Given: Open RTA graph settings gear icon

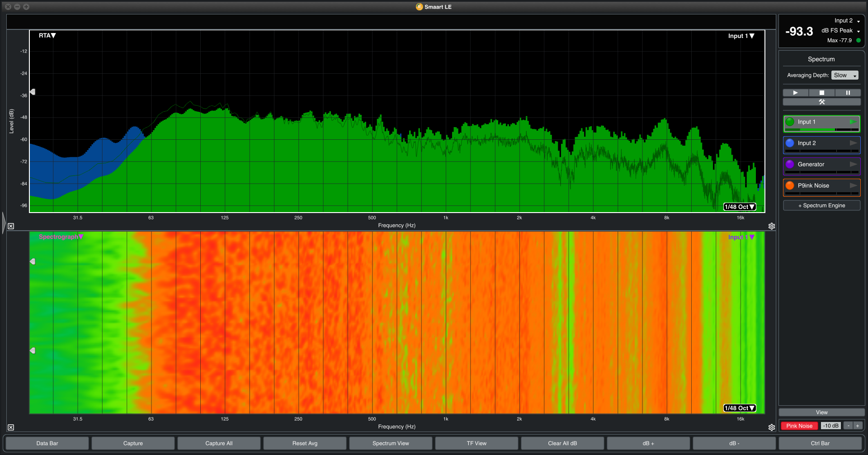Looking at the screenshot, I should click(x=772, y=226).
